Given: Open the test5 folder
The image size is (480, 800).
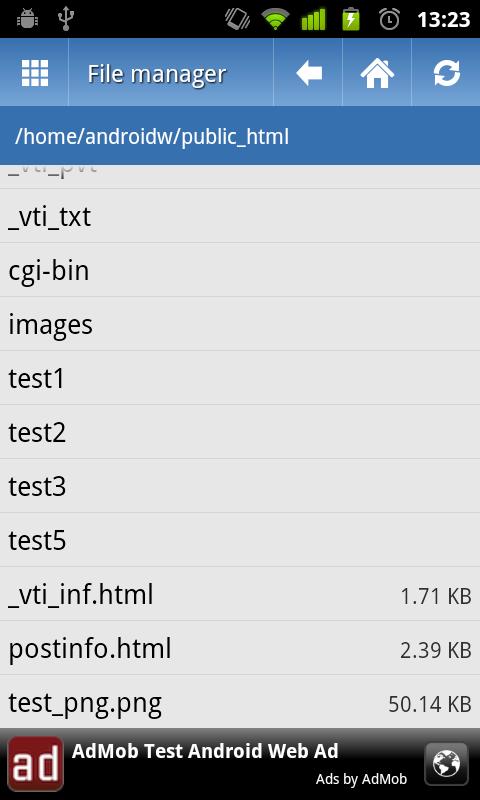Looking at the screenshot, I should pyautogui.click(x=240, y=540).
